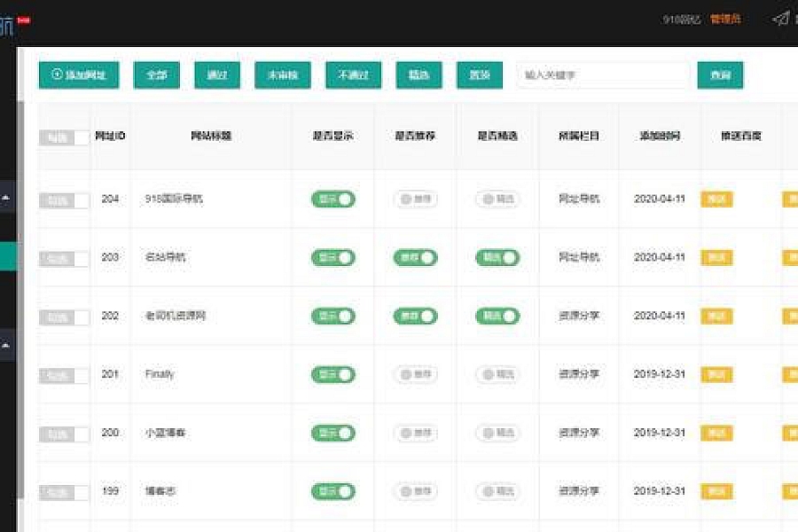Open the orange 管理员 admin link

coord(725,20)
